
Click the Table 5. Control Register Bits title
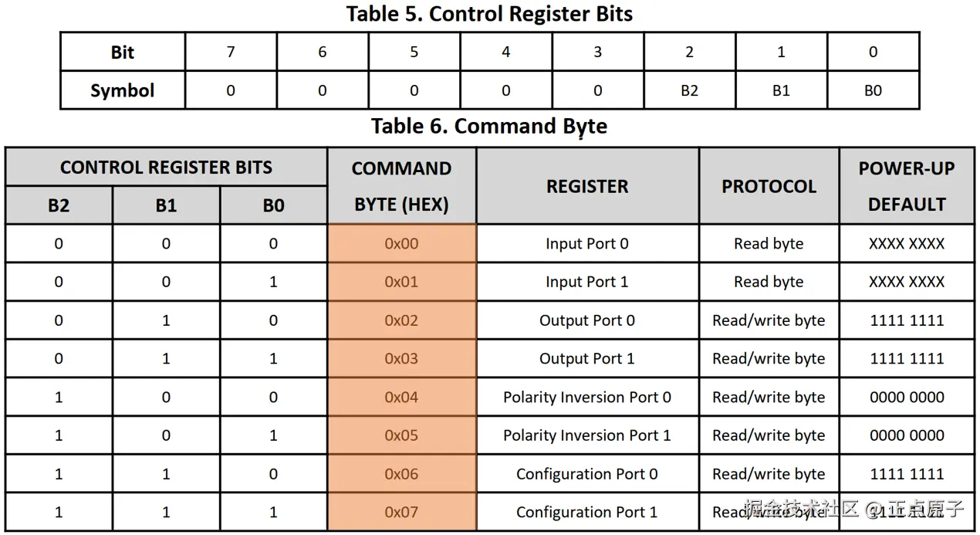click(489, 14)
